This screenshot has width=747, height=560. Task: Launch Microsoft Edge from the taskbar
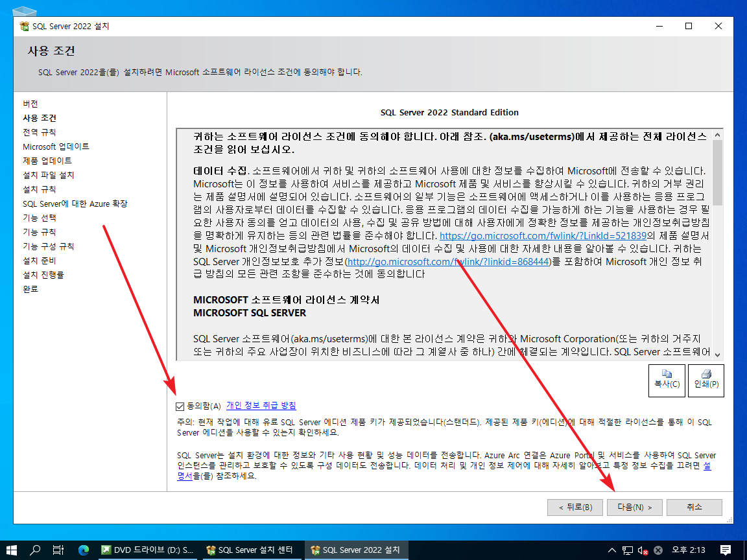click(x=84, y=550)
